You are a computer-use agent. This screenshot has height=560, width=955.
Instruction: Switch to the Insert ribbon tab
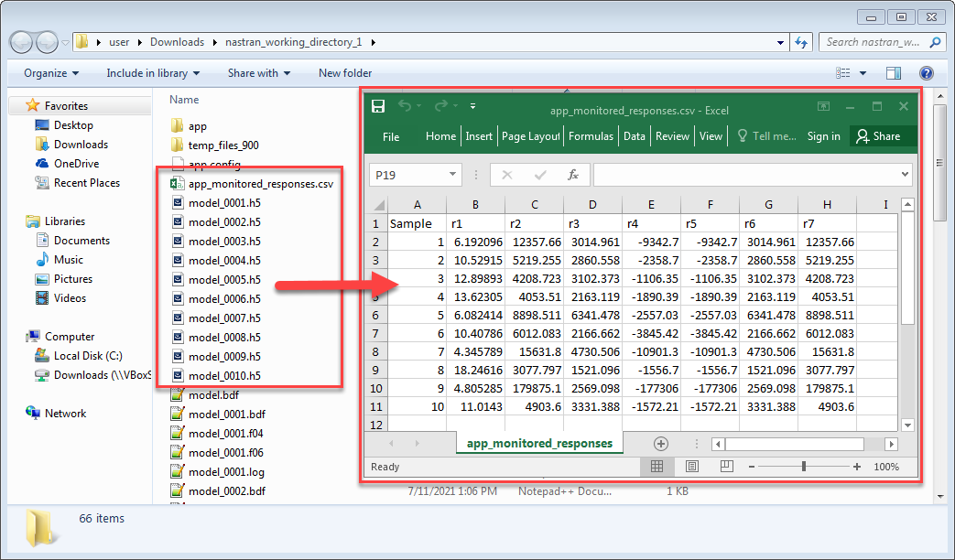[479, 136]
